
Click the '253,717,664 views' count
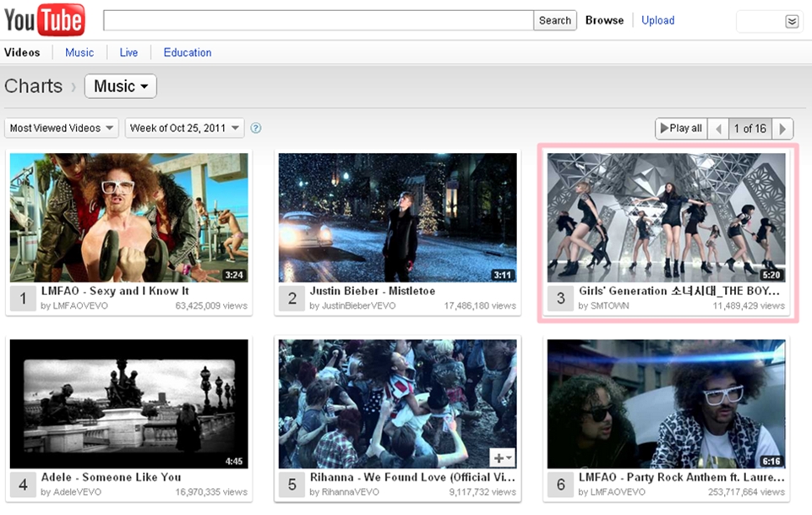point(746,491)
